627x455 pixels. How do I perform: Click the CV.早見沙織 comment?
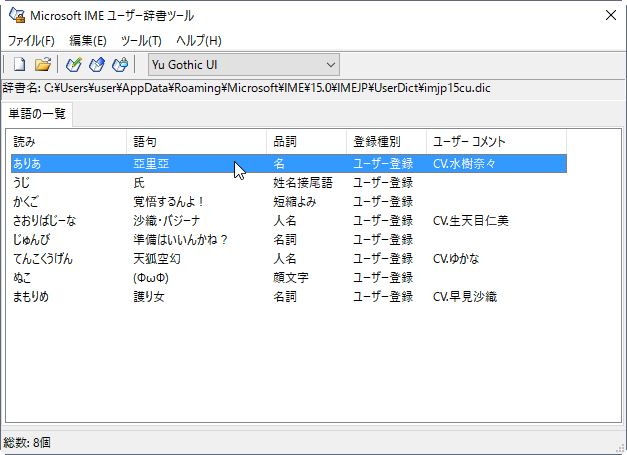[x=465, y=297]
